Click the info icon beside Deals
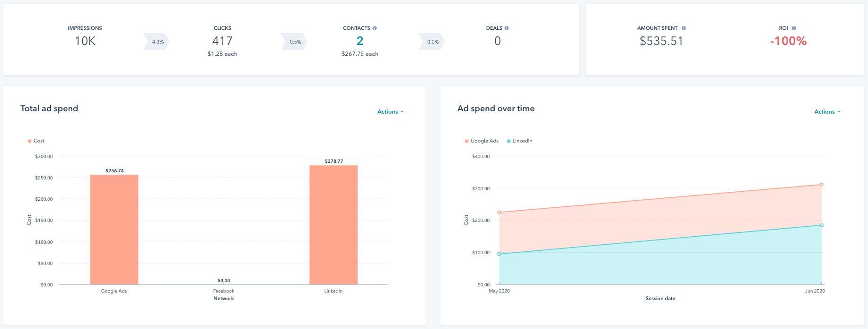The height and width of the screenshot is (329, 868). point(507,28)
